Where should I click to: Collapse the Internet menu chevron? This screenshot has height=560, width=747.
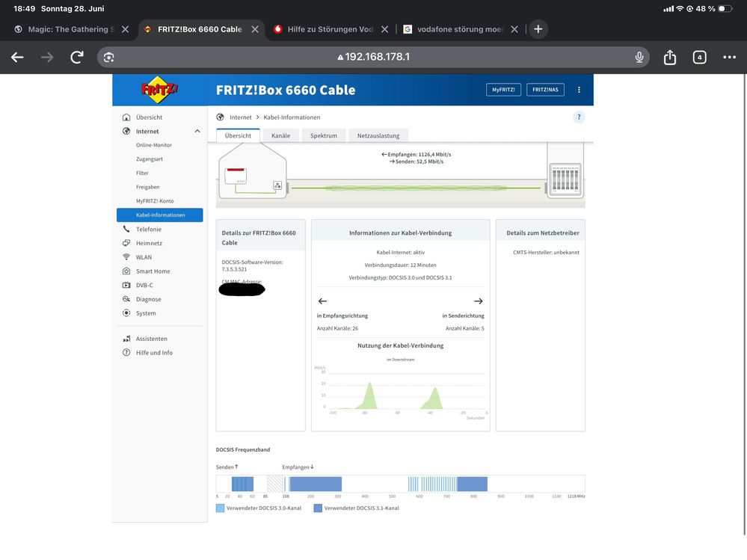(x=197, y=131)
